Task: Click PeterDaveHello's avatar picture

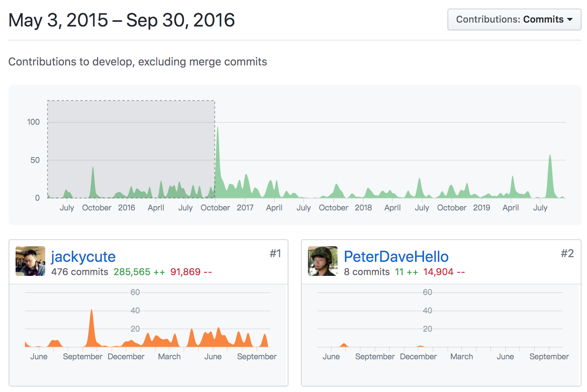Action: point(323,261)
